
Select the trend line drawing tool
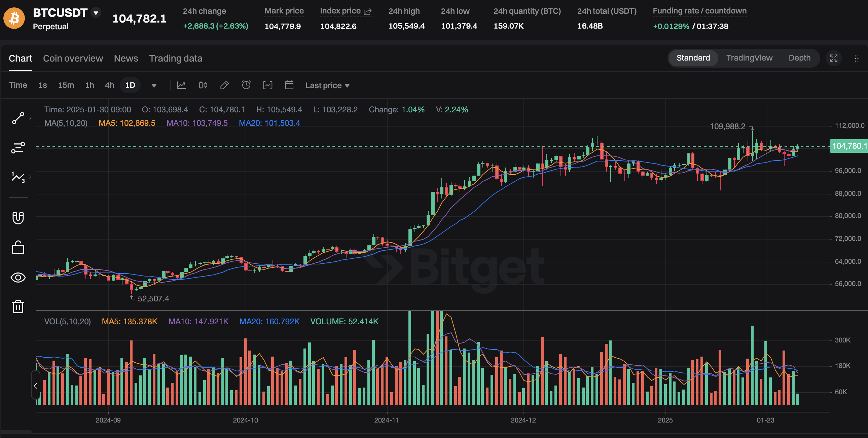pyautogui.click(x=18, y=118)
